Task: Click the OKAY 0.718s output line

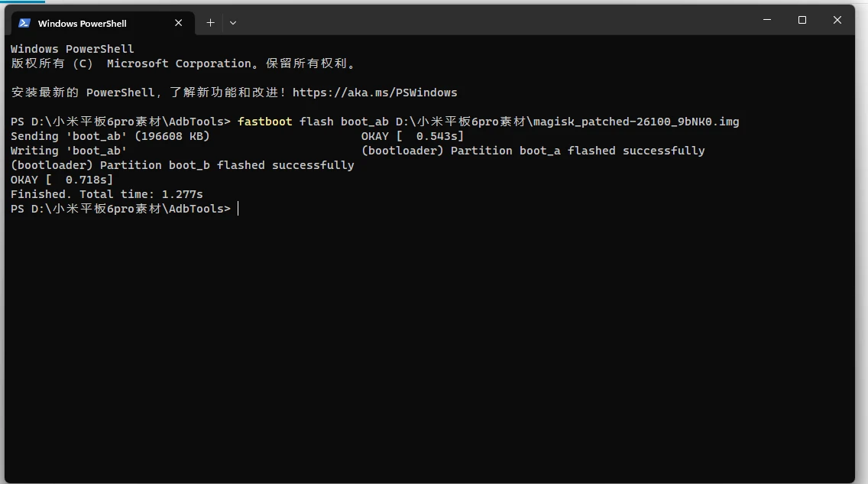Action: (x=61, y=180)
